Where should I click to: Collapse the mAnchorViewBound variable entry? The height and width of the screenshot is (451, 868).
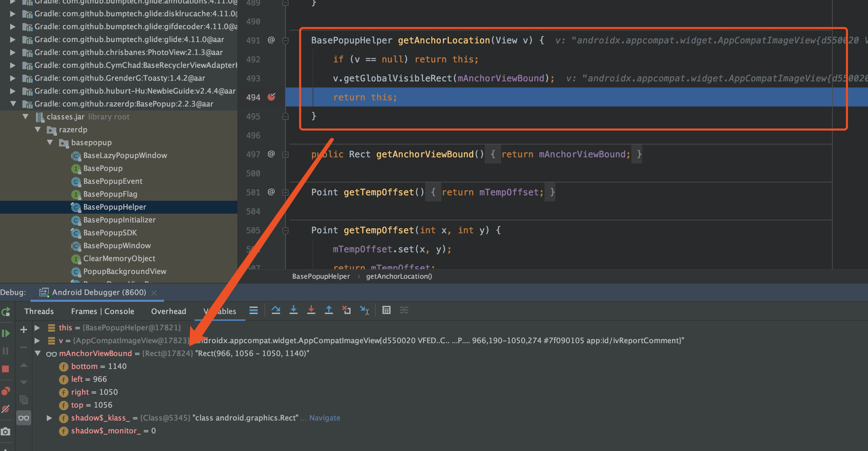click(x=38, y=353)
